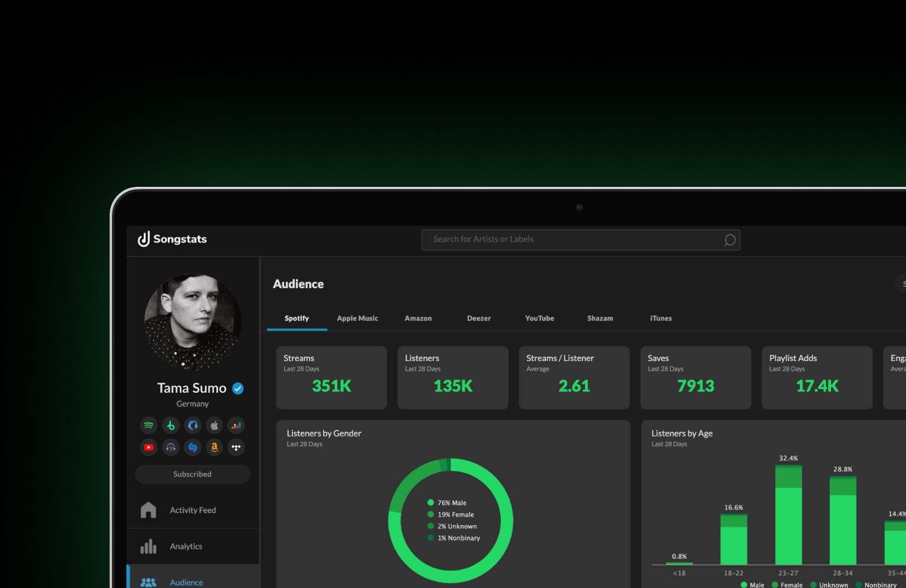The height and width of the screenshot is (588, 906).
Task: Switch to the Shazam tab
Action: point(600,319)
